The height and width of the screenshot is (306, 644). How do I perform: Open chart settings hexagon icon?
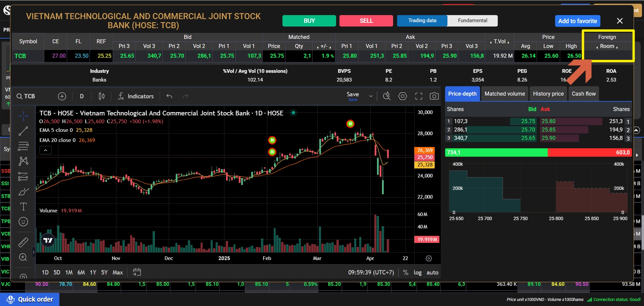(x=402, y=96)
